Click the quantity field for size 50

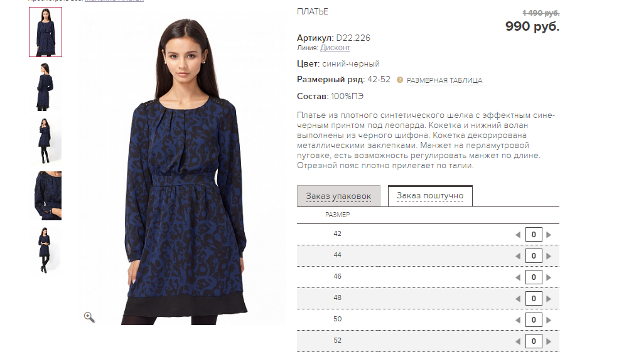point(534,320)
